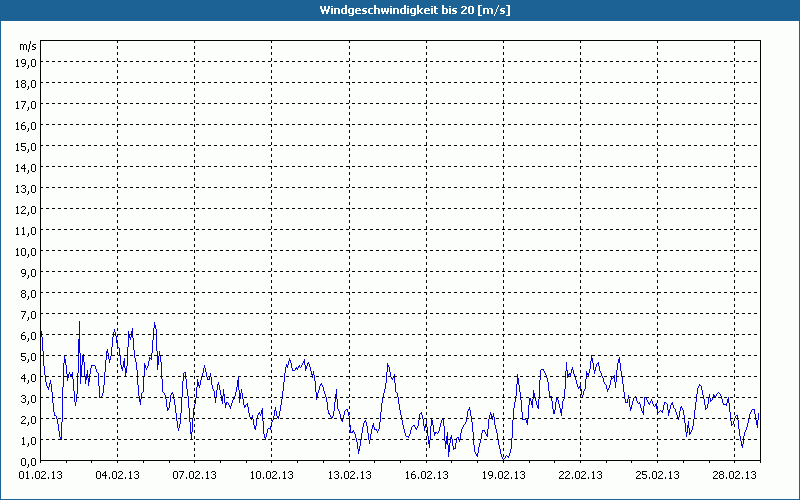The width and height of the screenshot is (800, 500).
Task: Click the y-axis label '6,0'
Action: [x=30, y=336]
